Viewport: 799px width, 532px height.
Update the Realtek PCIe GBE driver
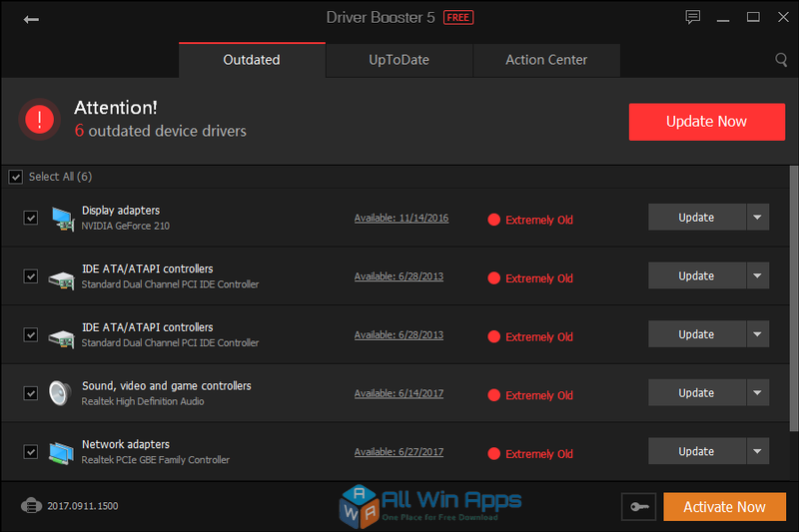[x=697, y=451]
